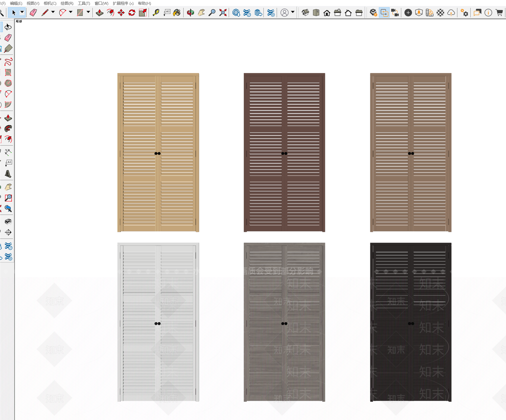The height and width of the screenshot is (420, 506).
Task: Select the Lasso select tool in left toolbar
Action: 8,27
